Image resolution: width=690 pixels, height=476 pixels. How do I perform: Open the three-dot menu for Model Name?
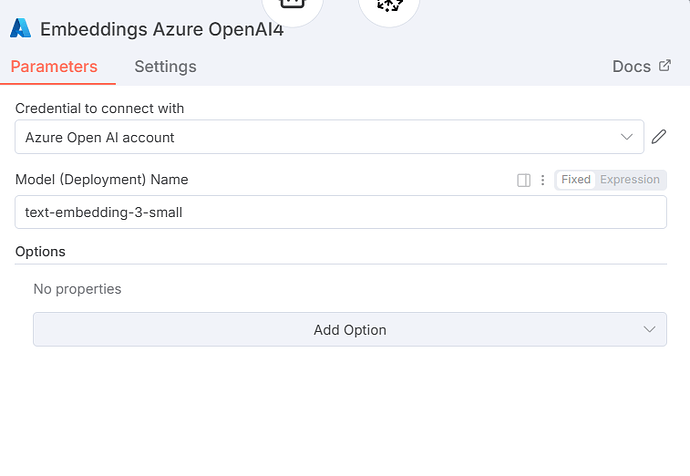pos(543,180)
